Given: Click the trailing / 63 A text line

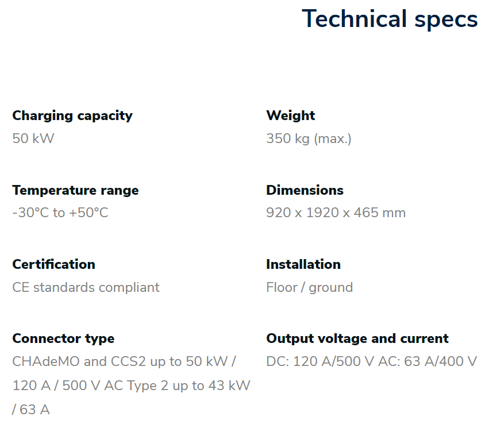Looking at the screenshot, I should [31, 410].
